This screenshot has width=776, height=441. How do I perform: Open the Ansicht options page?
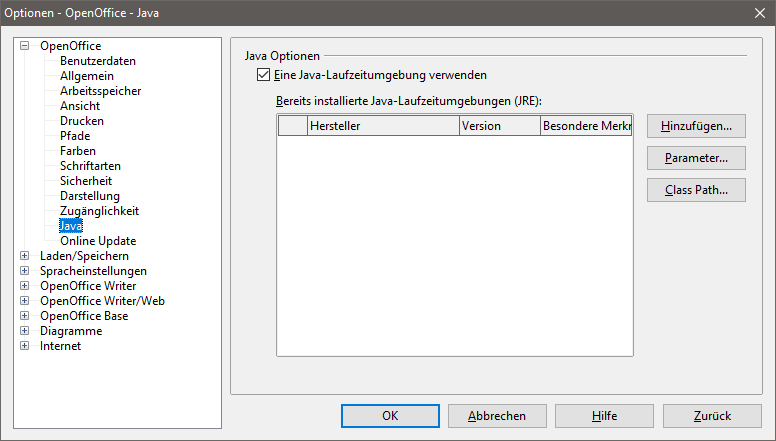80,106
